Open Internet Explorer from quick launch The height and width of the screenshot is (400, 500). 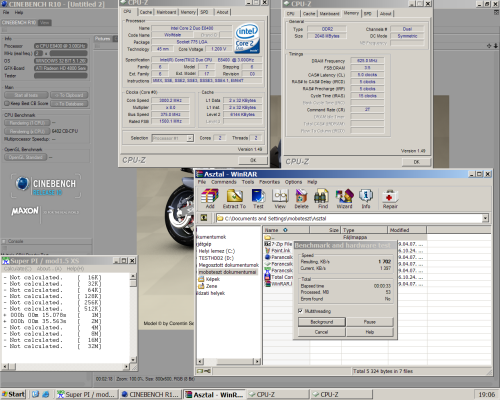pos(46,394)
